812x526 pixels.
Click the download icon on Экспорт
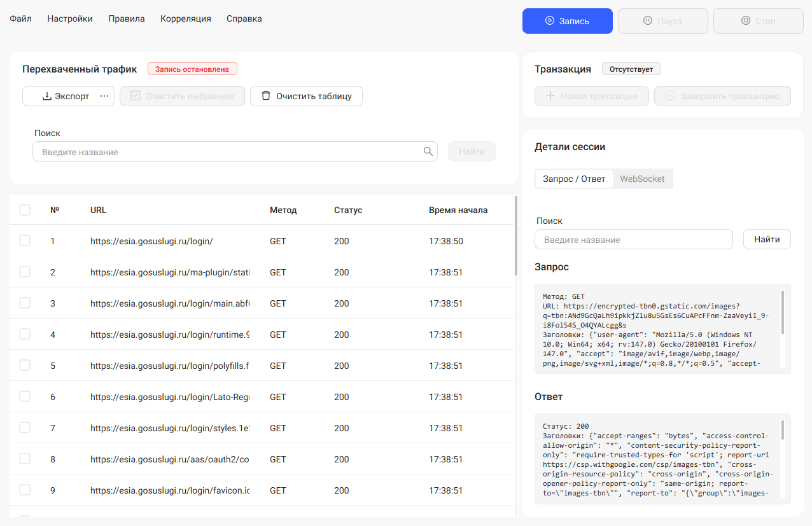click(46, 96)
